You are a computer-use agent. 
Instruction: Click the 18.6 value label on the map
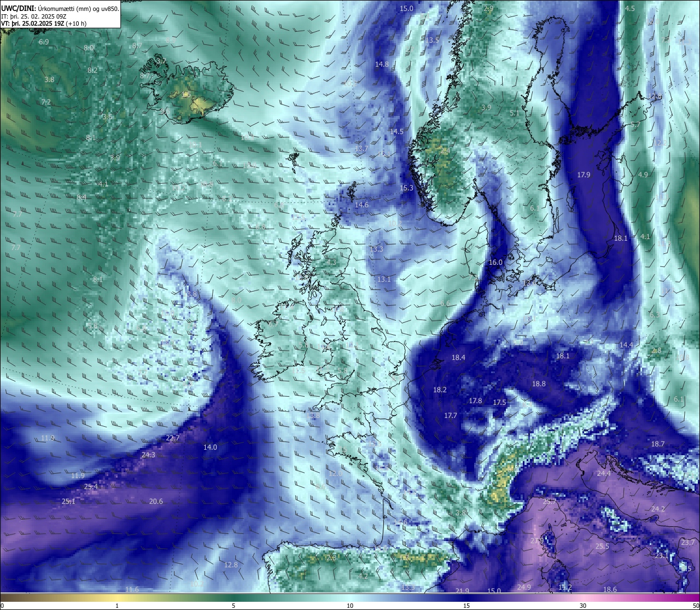coord(610,590)
